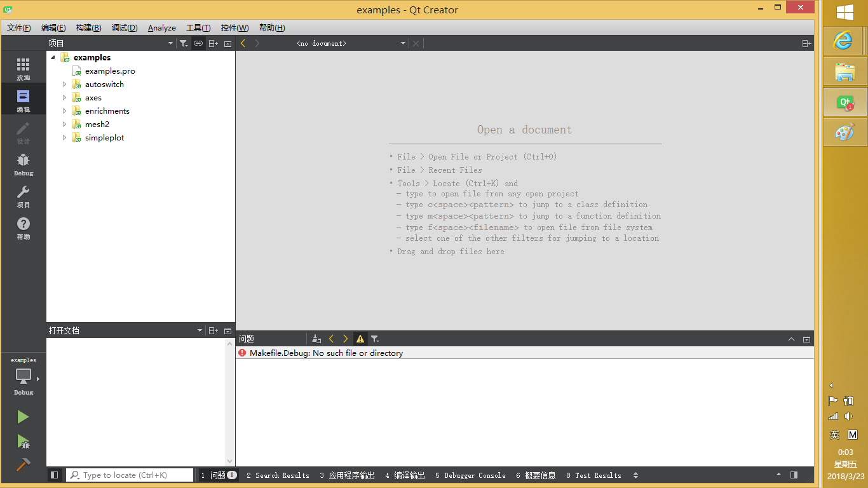
Task: Switch to 3 应用程序输出 tab
Action: pyautogui.click(x=348, y=475)
